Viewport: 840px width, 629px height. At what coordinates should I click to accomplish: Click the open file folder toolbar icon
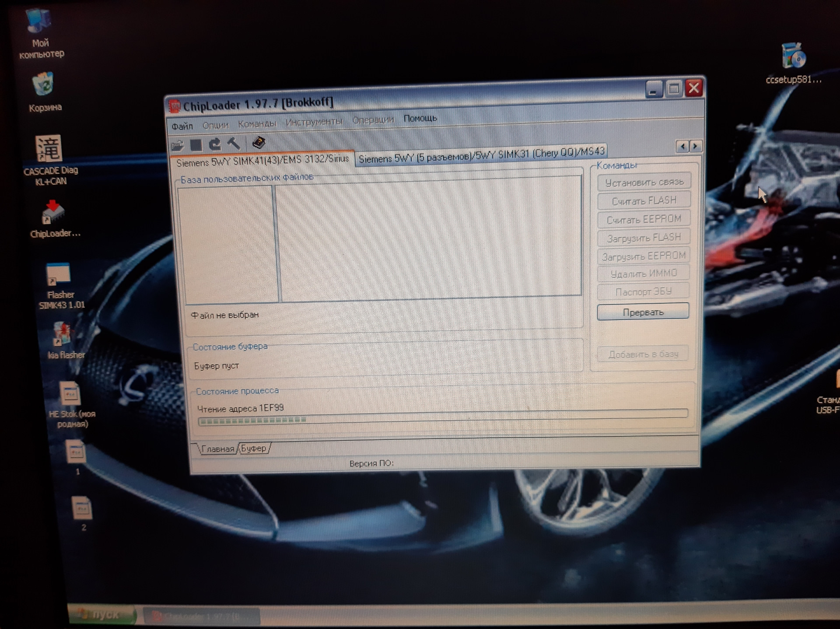pos(178,145)
